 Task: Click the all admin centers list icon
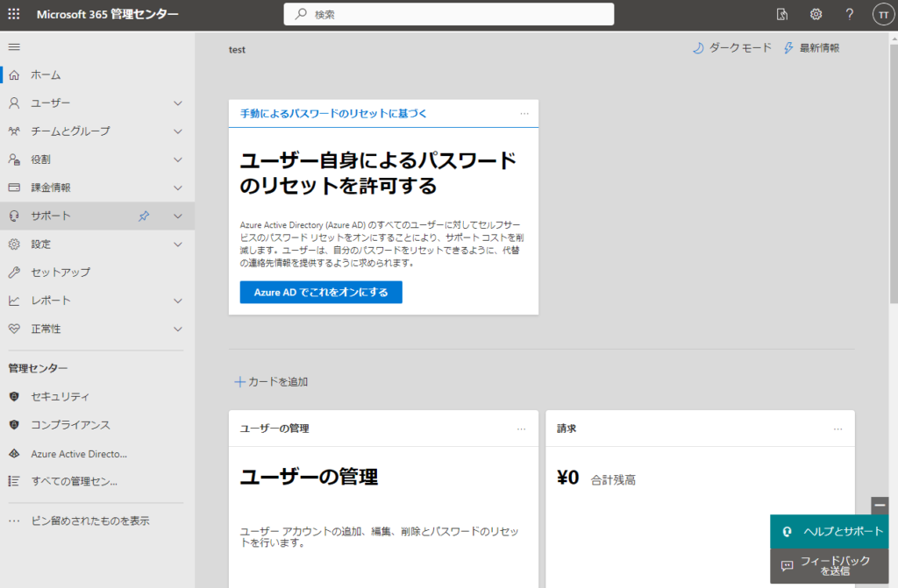(x=14, y=481)
